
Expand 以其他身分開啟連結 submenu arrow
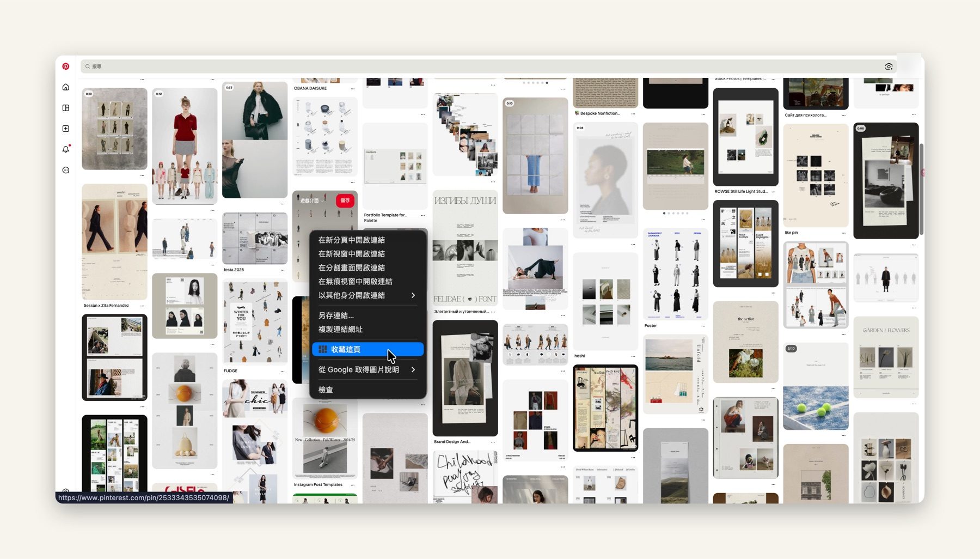pos(413,295)
